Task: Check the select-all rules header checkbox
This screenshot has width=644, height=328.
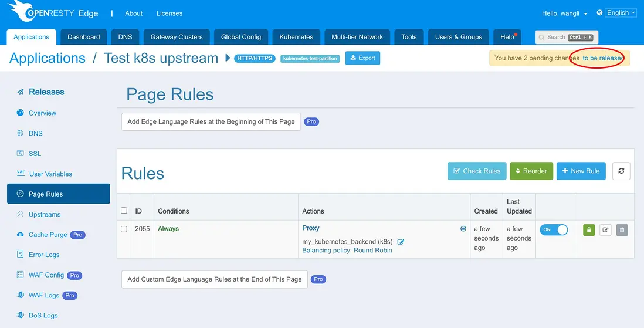Action: tap(124, 211)
